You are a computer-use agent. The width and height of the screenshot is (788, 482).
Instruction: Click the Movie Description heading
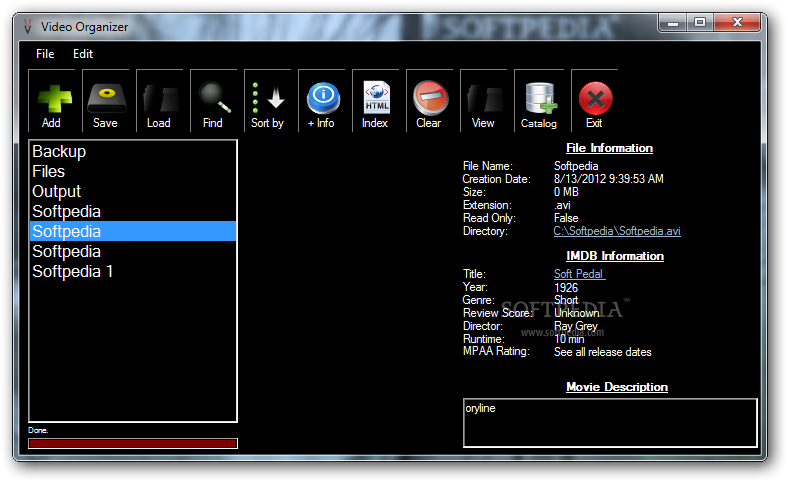[617, 387]
